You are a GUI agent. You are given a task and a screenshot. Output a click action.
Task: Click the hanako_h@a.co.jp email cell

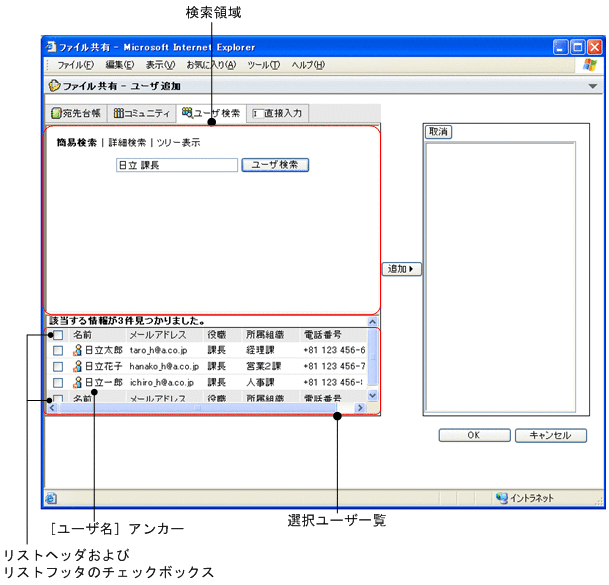[x=164, y=366]
